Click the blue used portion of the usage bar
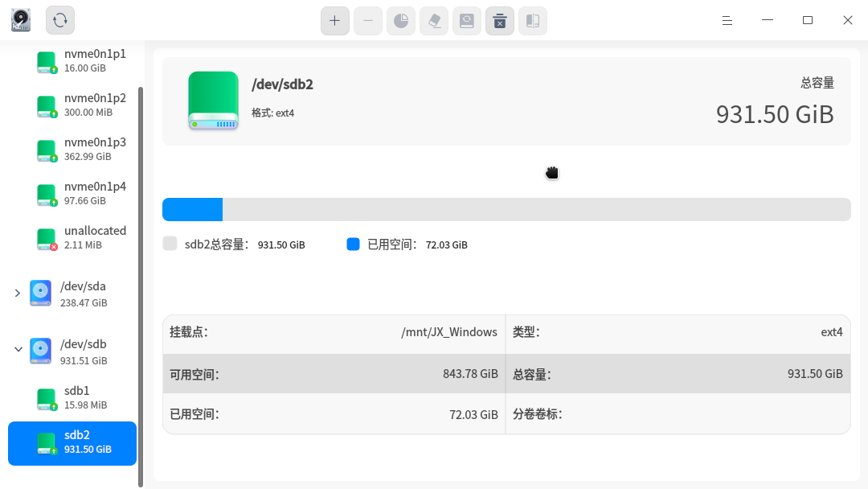The height and width of the screenshot is (489, 868). (x=193, y=209)
